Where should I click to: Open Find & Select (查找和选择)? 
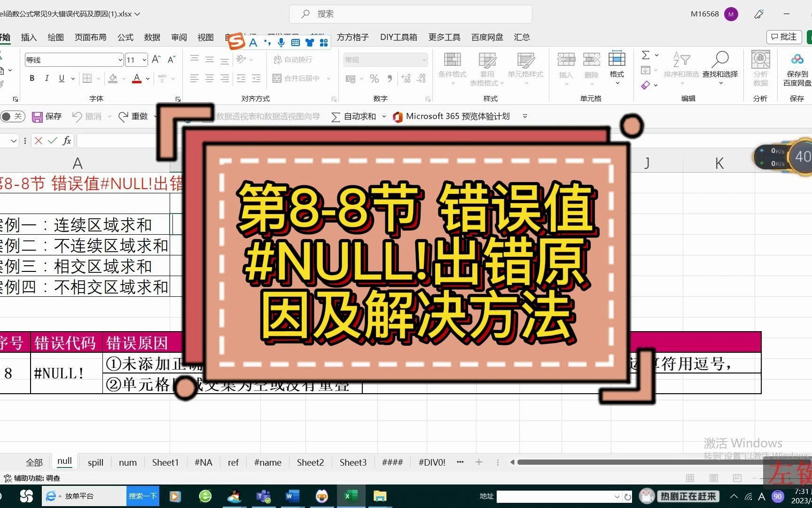(x=720, y=69)
